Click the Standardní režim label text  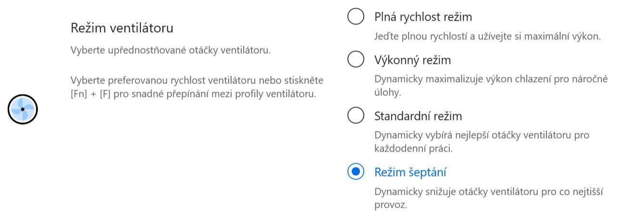(x=418, y=116)
